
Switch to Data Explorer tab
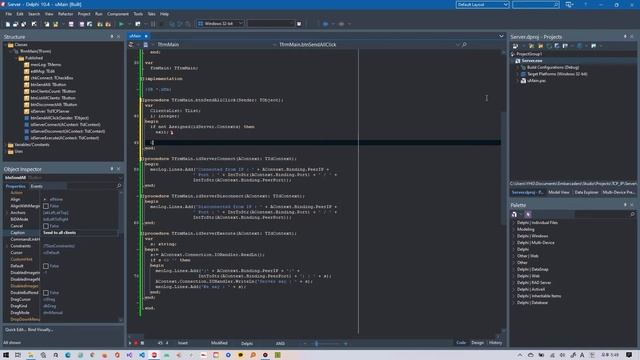(x=587, y=192)
